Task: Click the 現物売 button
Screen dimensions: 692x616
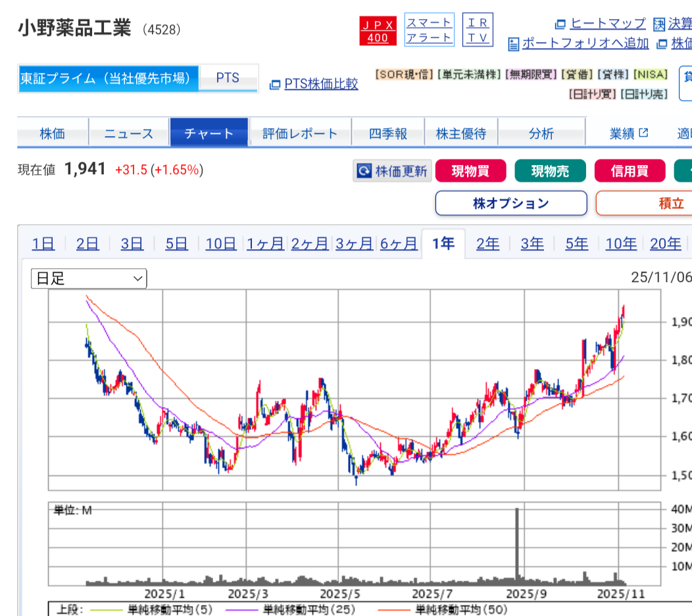Action: click(x=550, y=171)
